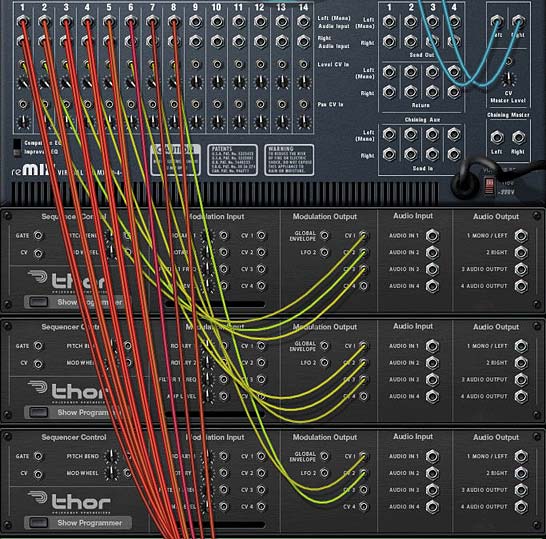Click the mixer WARNING label plate
The height and width of the screenshot is (539, 546).
pyautogui.click(x=289, y=160)
